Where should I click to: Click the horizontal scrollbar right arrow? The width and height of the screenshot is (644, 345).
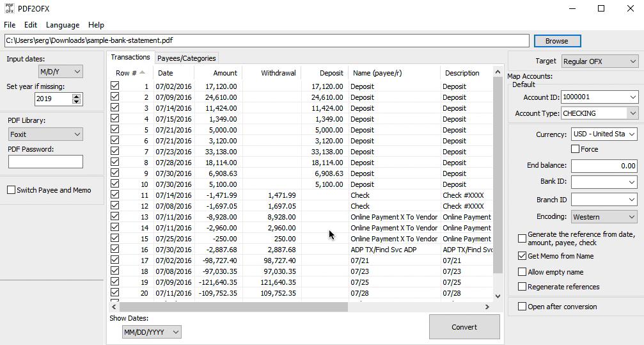click(x=487, y=307)
